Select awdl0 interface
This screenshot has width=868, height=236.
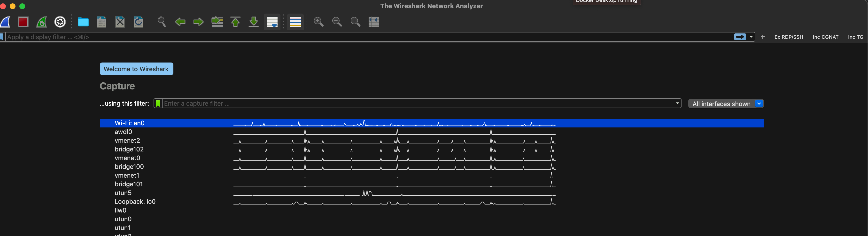coord(432,132)
